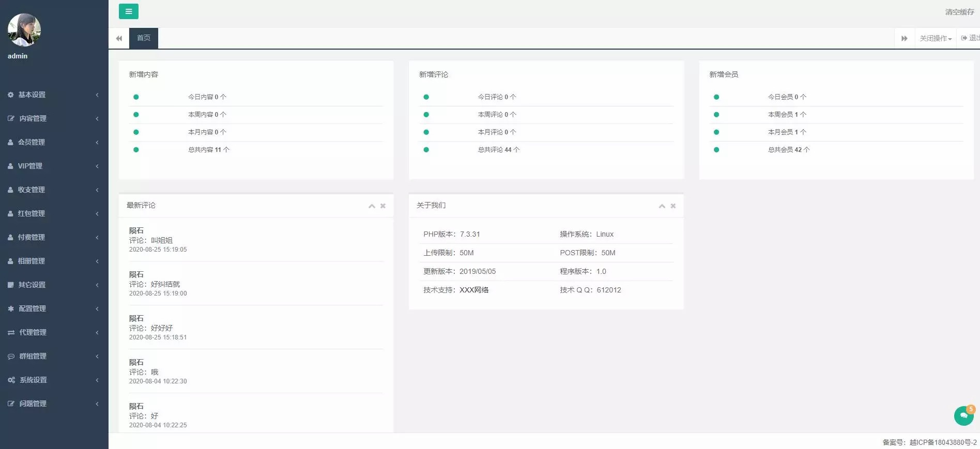The width and height of the screenshot is (980, 449).
Task: Click the green hamburger menu toggle button
Action: [128, 11]
